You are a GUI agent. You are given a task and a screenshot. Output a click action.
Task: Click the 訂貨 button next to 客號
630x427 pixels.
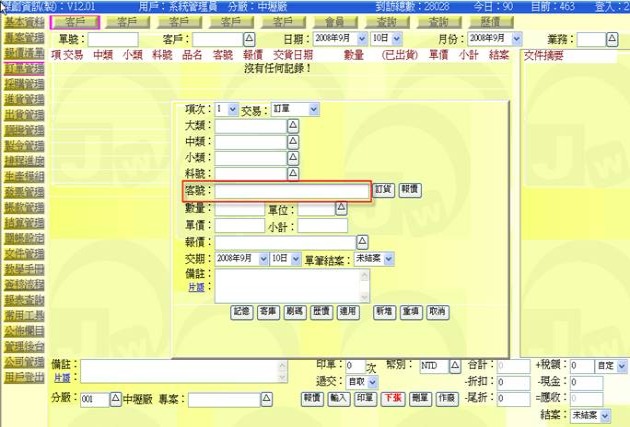383,189
